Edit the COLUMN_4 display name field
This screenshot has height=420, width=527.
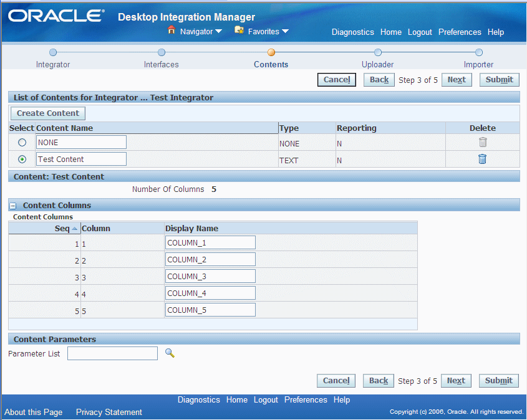click(x=210, y=293)
